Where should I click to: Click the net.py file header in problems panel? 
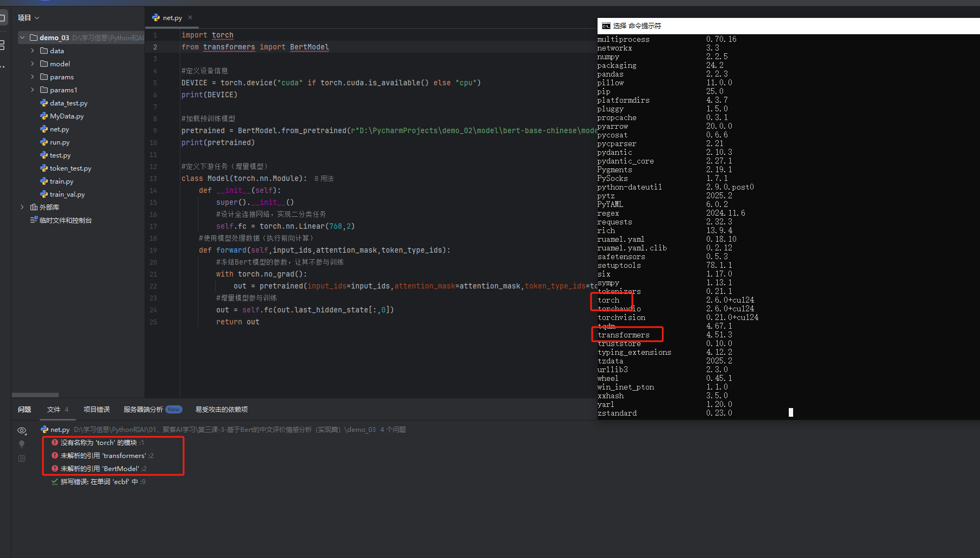tap(223, 429)
